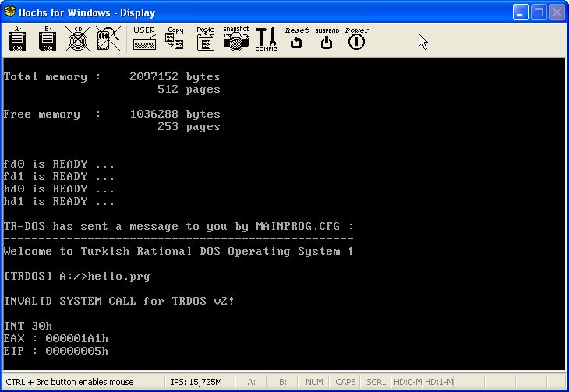Screen dimensions: 569x392
Task: Click the floppy B: drive icon
Action: coord(48,39)
